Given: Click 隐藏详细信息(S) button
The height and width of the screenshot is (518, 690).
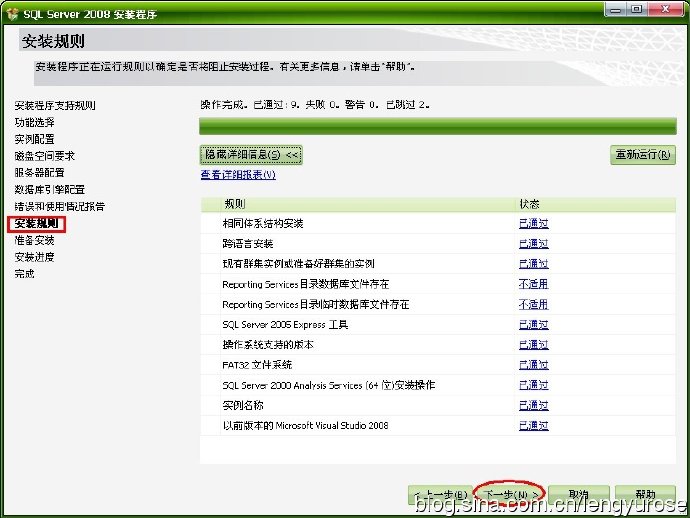Looking at the screenshot, I should point(251,155).
